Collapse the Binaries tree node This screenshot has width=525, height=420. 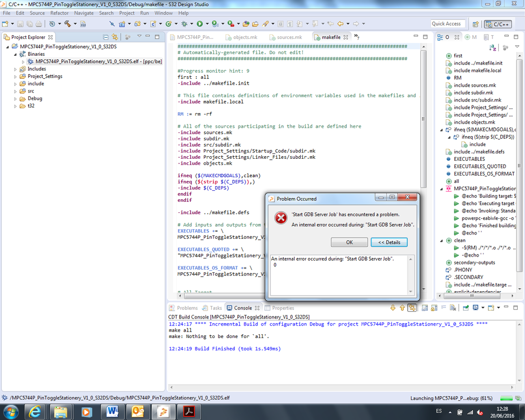[x=15, y=54]
